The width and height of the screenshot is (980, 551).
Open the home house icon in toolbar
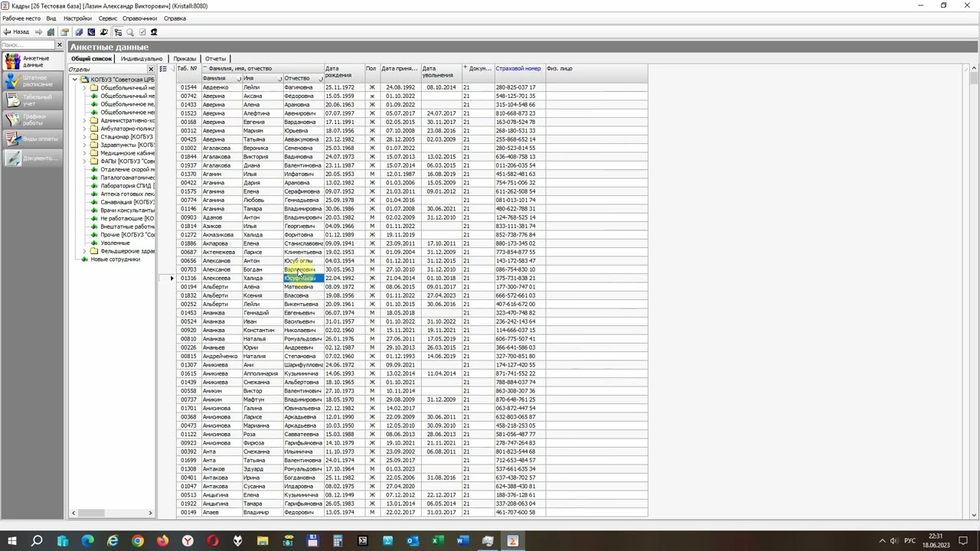pyautogui.click(x=51, y=32)
